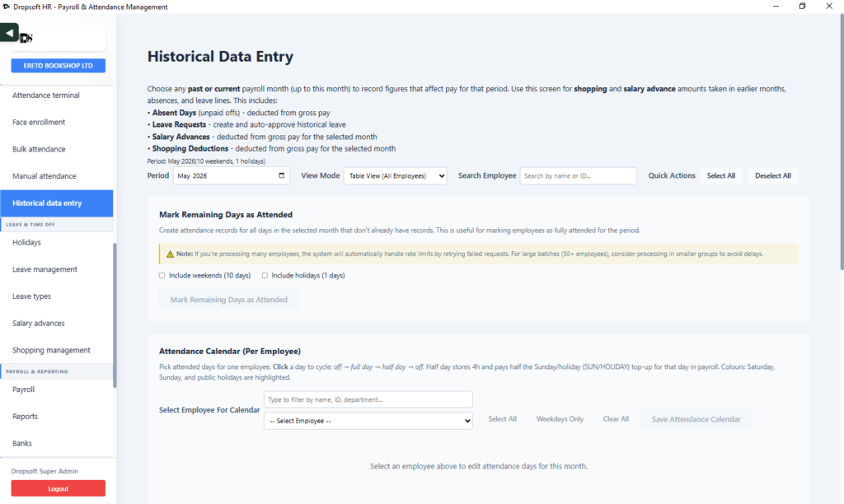Enable Include holidays checkbox
This screenshot has width=844, height=504.
pyautogui.click(x=265, y=275)
